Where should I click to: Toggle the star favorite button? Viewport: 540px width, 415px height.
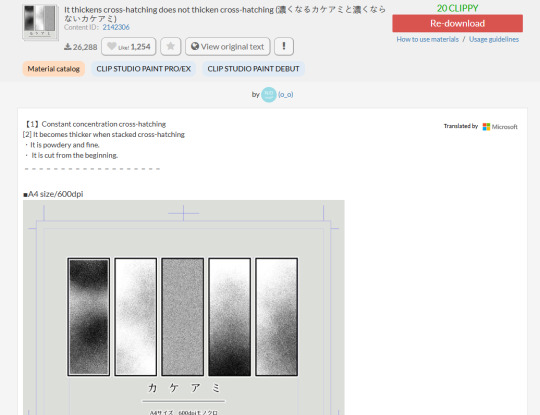click(170, 46)
